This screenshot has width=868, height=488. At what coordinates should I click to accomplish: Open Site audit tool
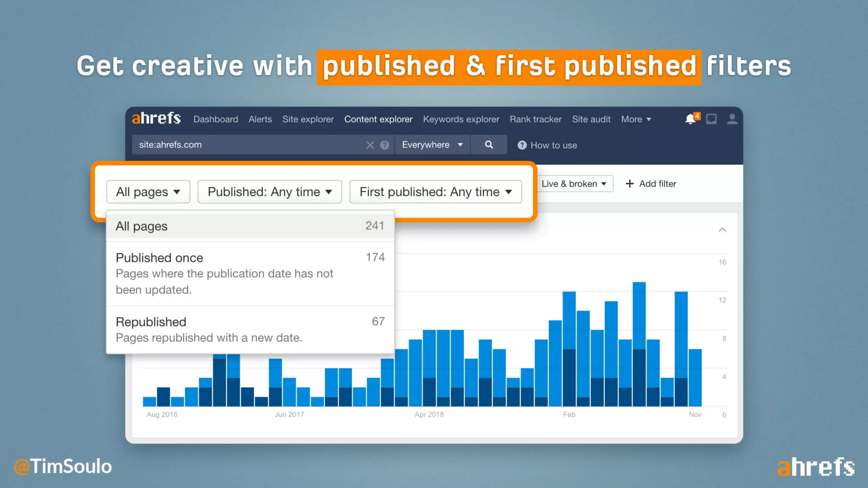(591, 119)
